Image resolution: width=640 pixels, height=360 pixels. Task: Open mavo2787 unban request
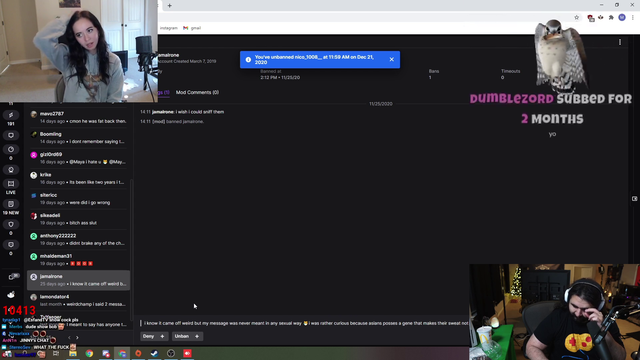point(78,118)
